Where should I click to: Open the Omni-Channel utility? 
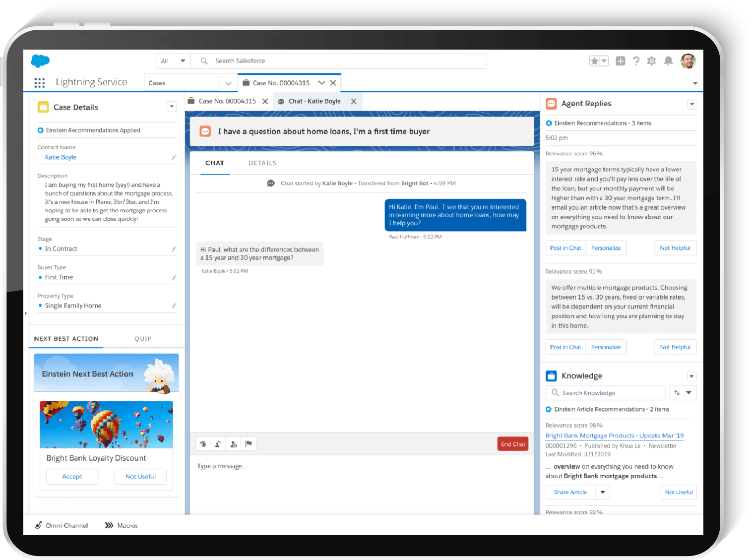tap(62, 525)
